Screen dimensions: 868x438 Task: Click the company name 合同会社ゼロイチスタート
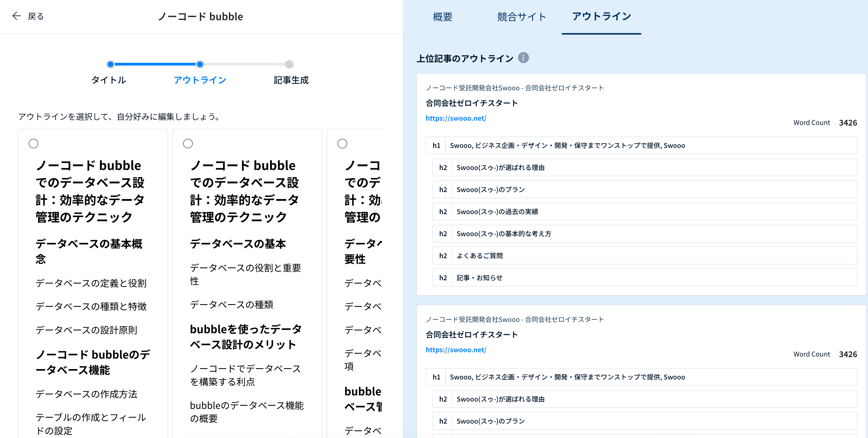coord(472,103)
